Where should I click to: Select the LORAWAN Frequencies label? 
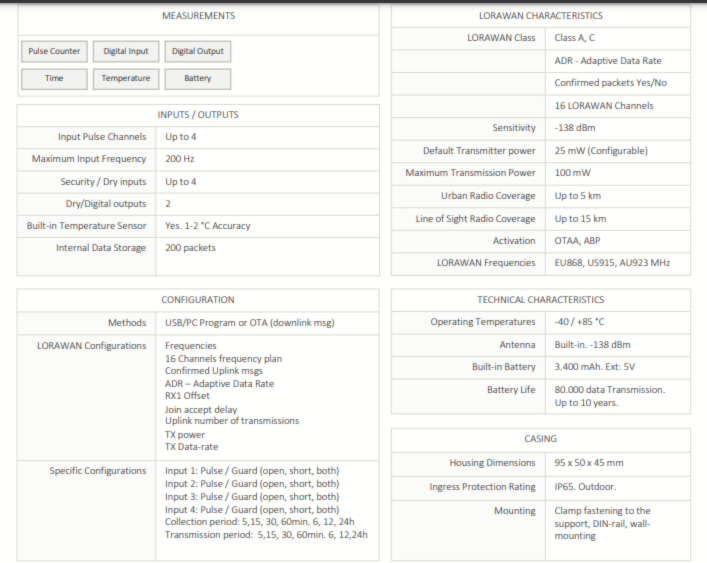(486, 263)
